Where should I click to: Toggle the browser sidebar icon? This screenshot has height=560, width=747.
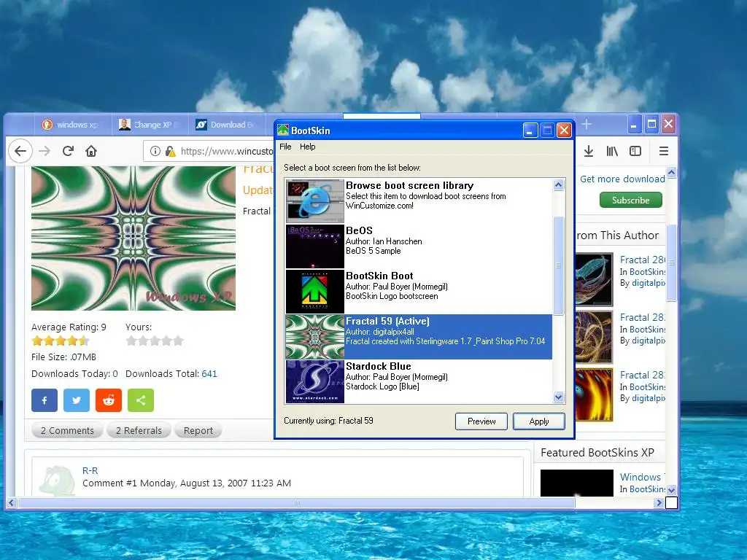[x=635, y=152]
